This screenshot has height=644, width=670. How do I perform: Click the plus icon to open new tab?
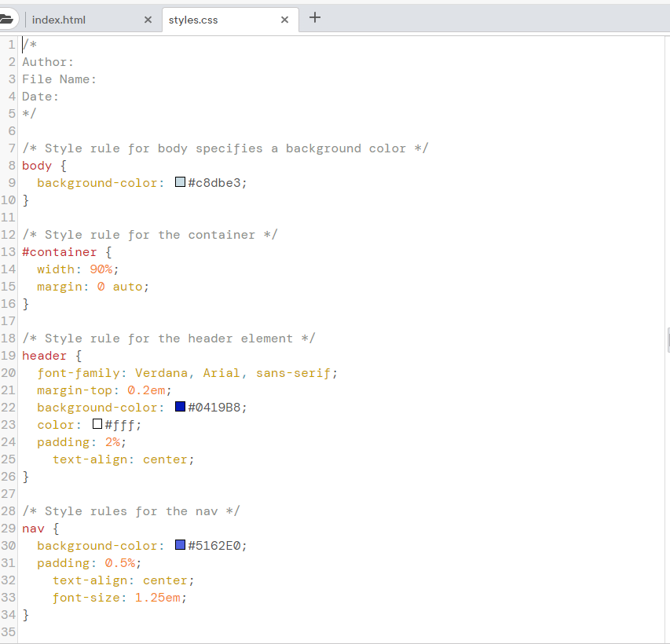click(x=315, y=16)
